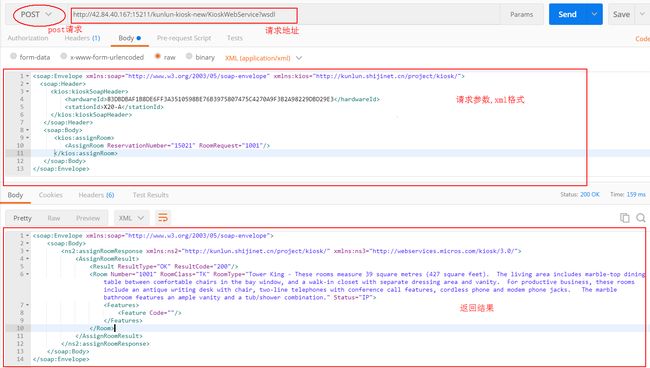Viewport: 650px width, 368px height.
Task: Select the Raw response view
Action: click(53, 218)
